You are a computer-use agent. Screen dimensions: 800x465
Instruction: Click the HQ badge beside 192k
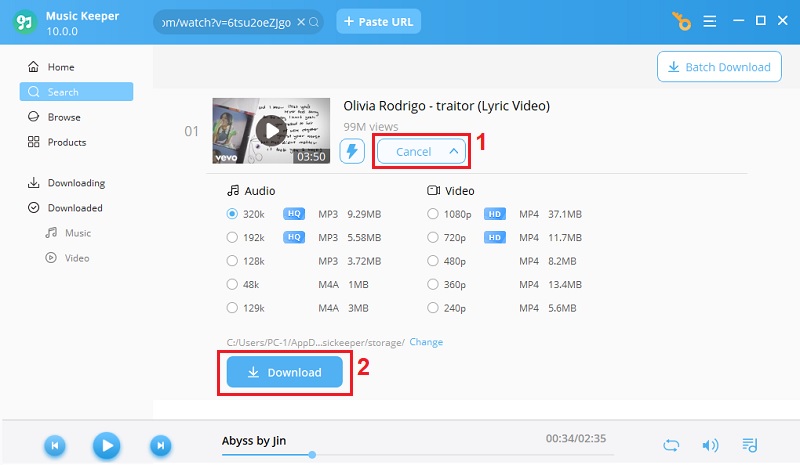point(294,237)
